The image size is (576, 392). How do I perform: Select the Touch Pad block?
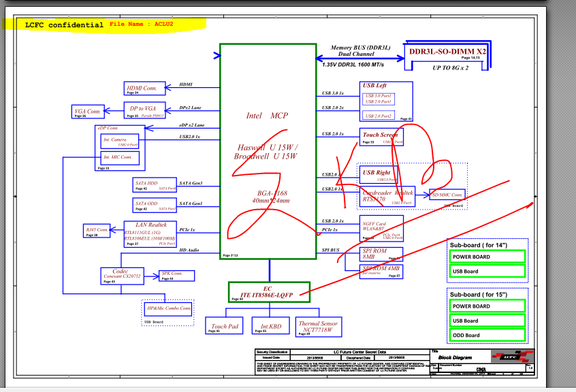[224, 325]
